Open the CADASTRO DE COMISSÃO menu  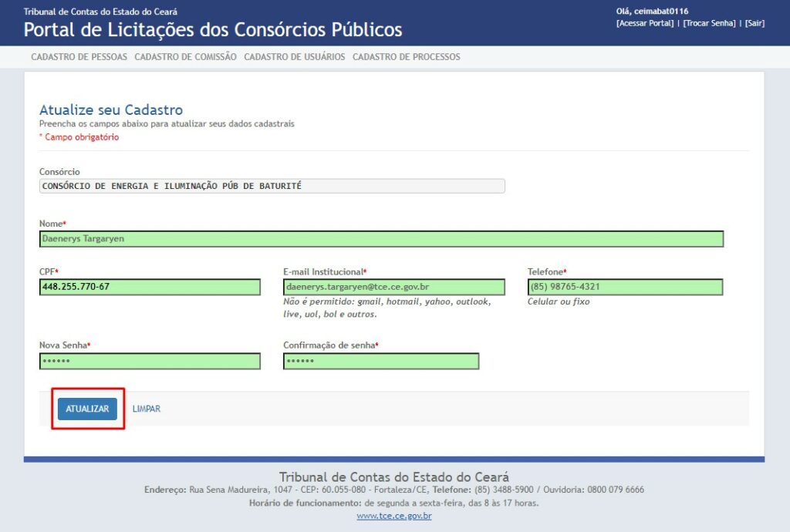tap(185, 57)
